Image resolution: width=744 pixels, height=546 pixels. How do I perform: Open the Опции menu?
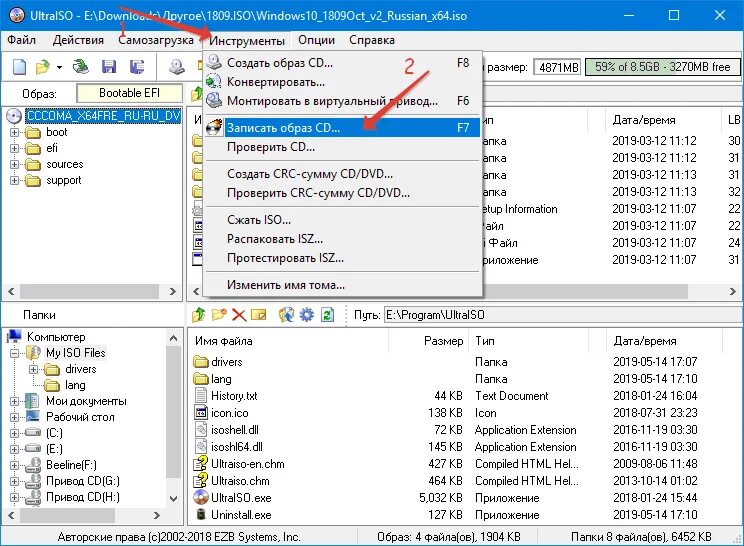click(x=316, y=40)
